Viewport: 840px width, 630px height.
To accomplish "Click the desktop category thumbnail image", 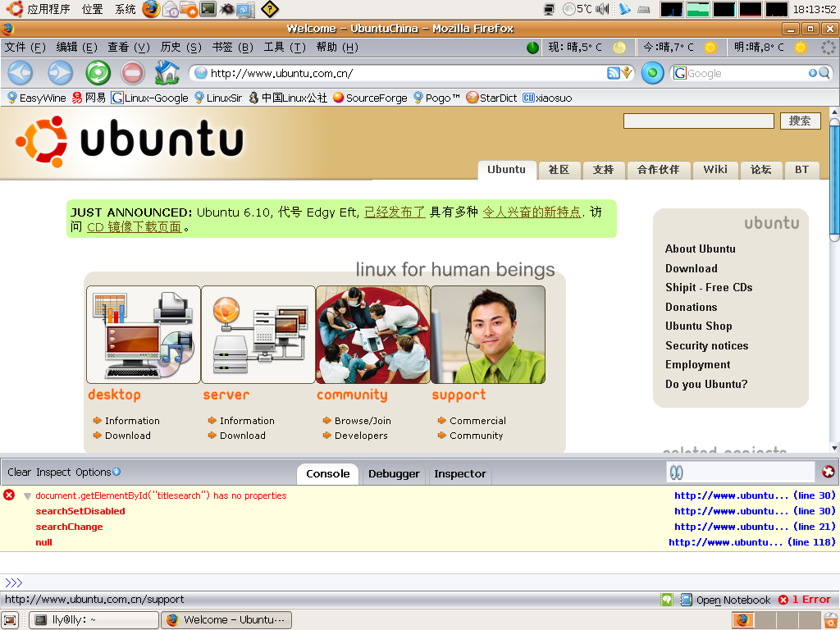I will tap(143, 335).
